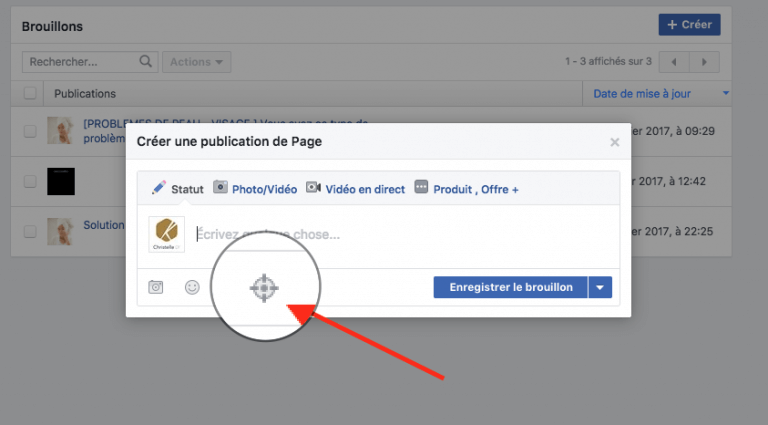The height and width of the screenshot is (425, 768).
Task: Toggle the select-all publications checkbox
Action: (30, 93)
